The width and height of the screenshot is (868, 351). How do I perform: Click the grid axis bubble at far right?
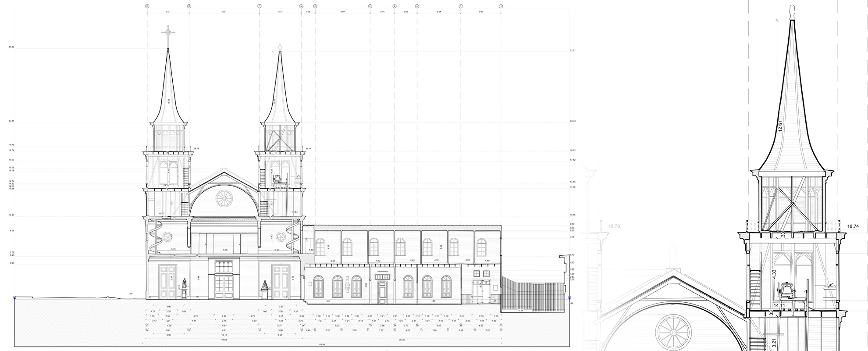(501, 6)
